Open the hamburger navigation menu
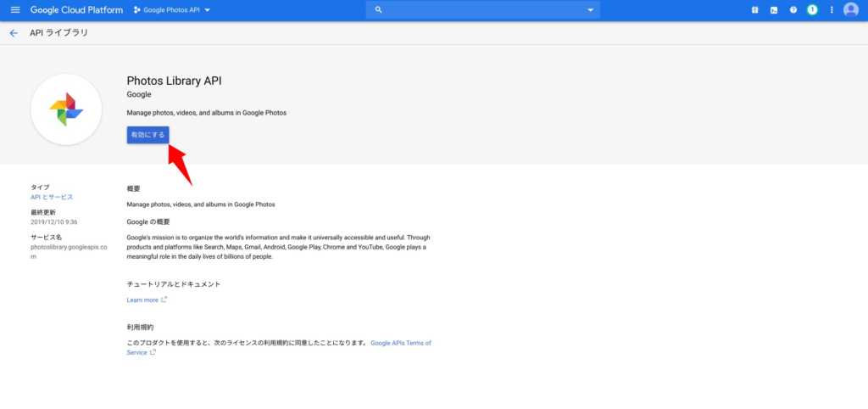The height and width of the screenshot is (409, 868). 14,9
